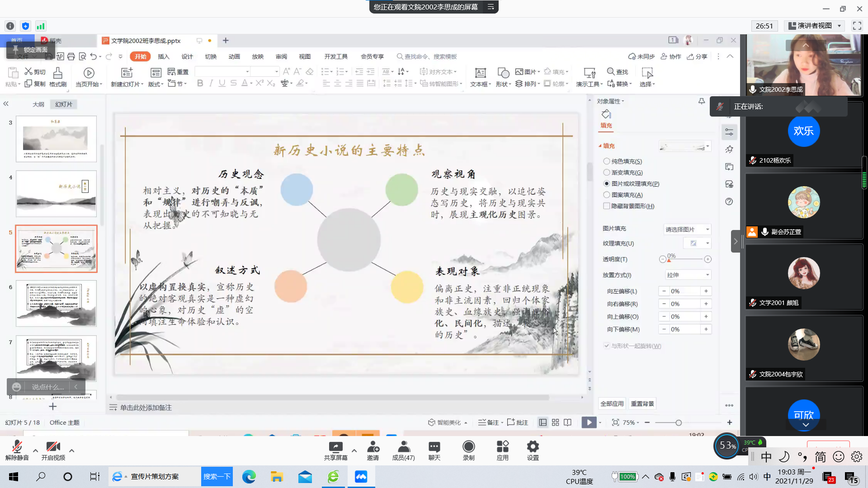Open meeting Settings gear icon
The height and width of the screenshot is (488, 868).
click(533, 447)
